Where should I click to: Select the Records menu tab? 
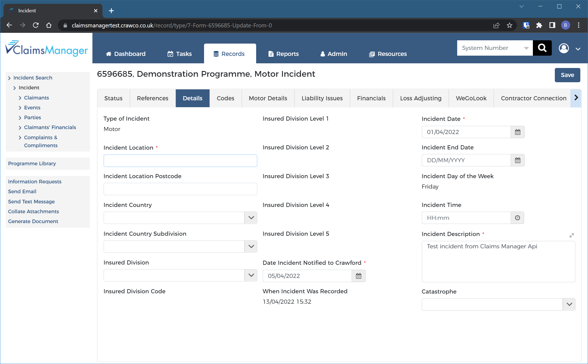click(x=230, y=54)
